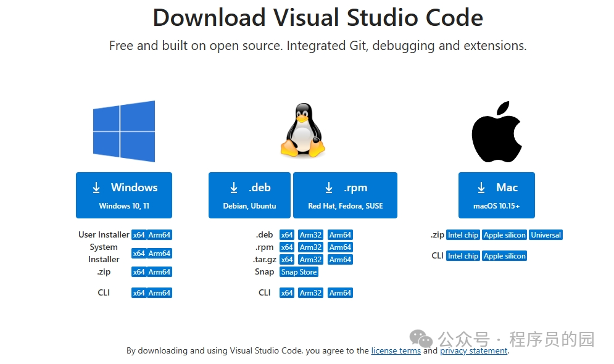614x364 pixels.
Task: Select Linux .tar.gz x64 archive
Action: 287,260
